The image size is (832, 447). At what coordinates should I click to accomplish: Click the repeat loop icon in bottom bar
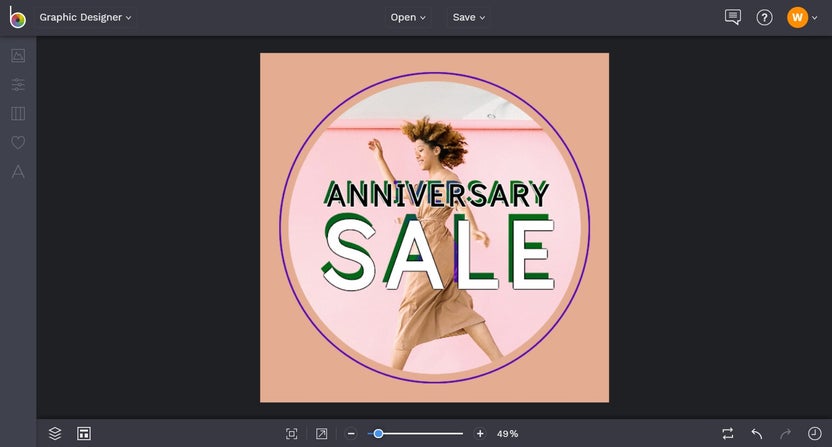pos(728,434)
